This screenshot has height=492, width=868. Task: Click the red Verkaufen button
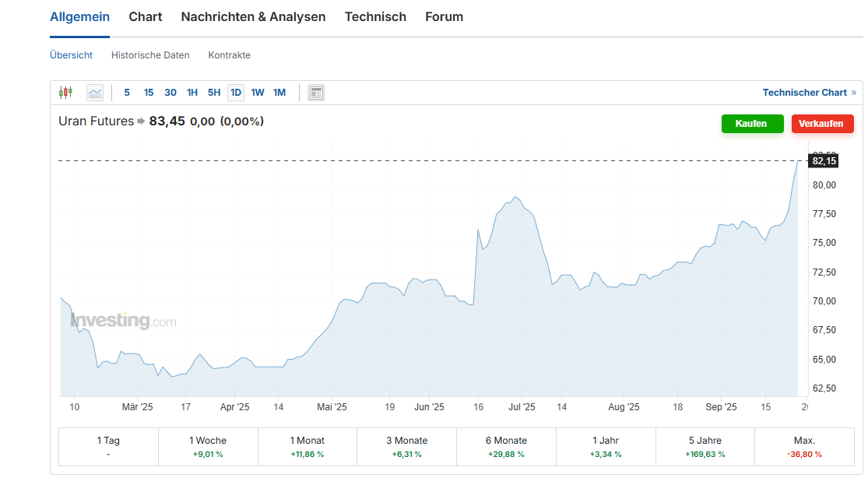point(822,123)
